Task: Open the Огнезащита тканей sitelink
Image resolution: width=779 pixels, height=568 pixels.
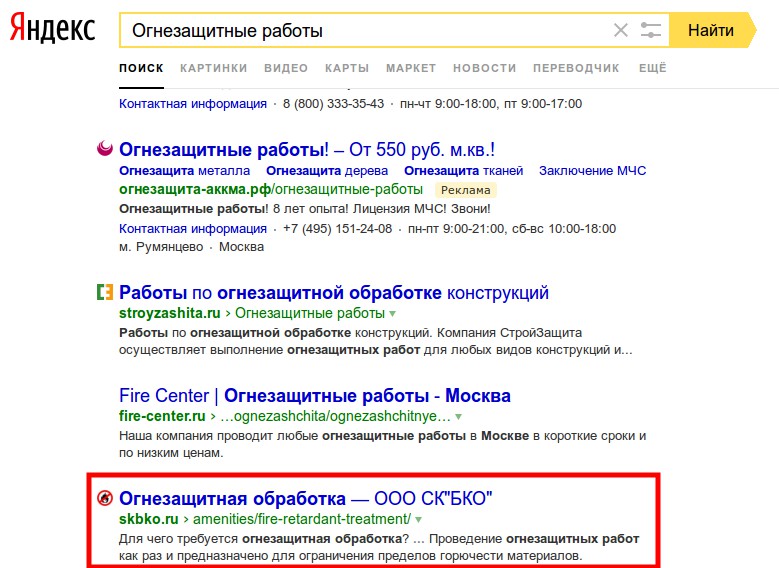Action: pos(464,170)
